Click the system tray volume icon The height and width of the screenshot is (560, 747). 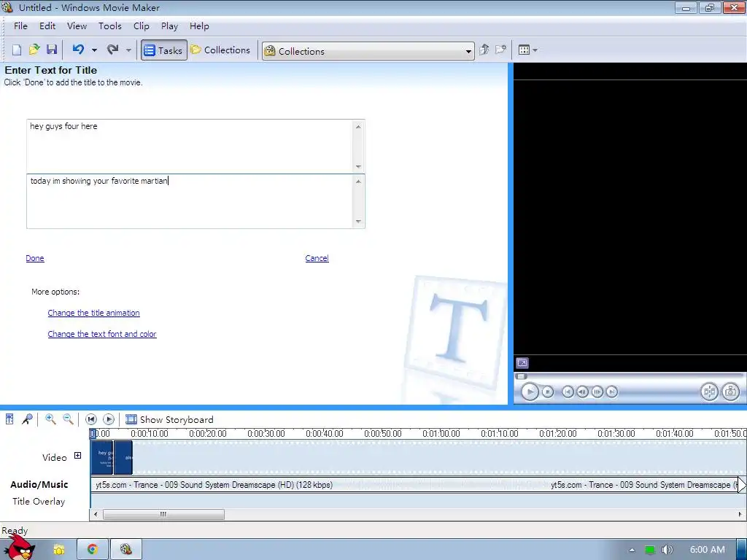pos(667,550)
